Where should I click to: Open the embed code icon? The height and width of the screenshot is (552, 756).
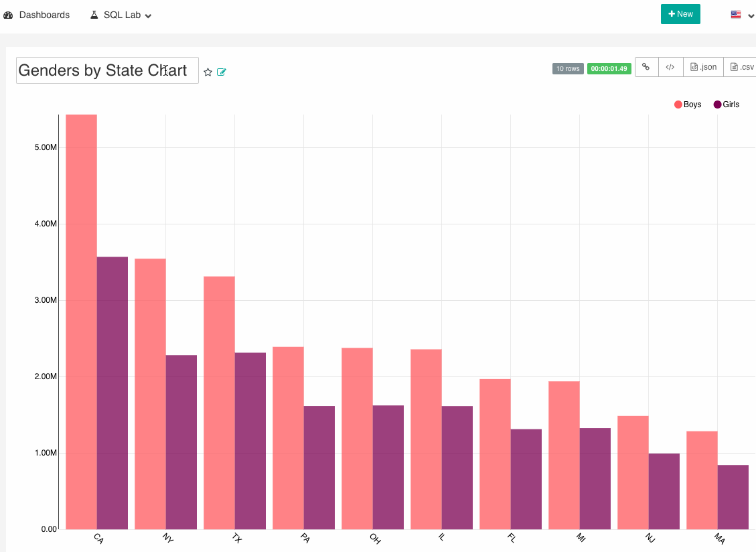(x=670, y=67)
